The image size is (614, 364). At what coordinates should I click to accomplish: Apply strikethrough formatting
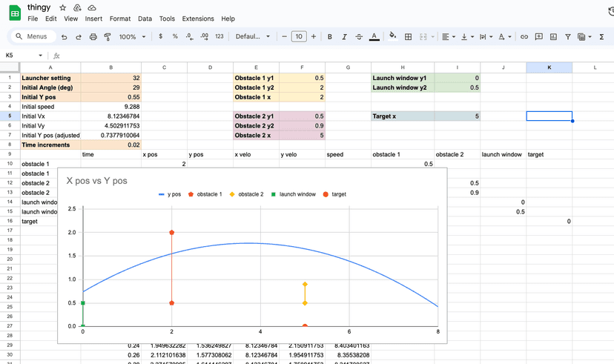359,36
